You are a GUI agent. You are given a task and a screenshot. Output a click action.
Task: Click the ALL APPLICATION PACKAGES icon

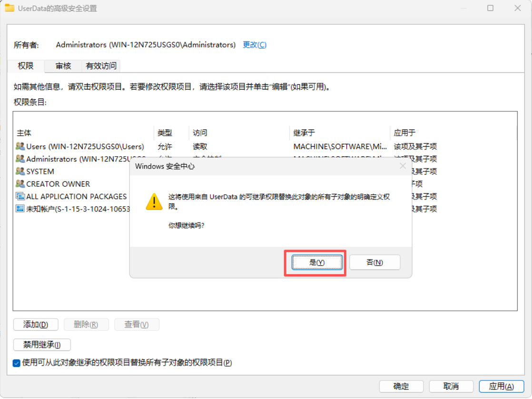(20, 196)
